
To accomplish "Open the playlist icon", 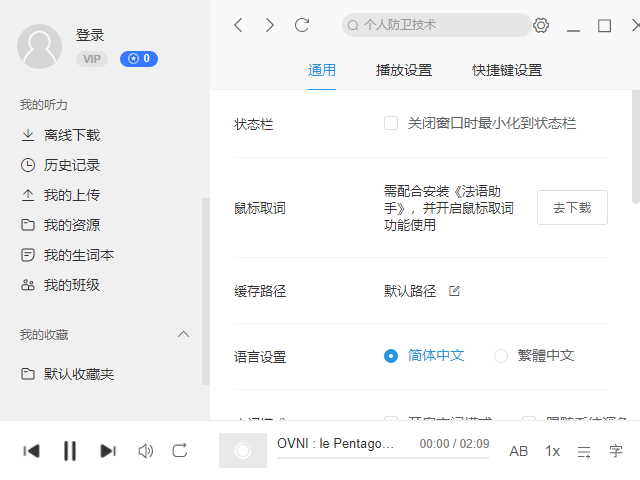I will coord(584,452).
